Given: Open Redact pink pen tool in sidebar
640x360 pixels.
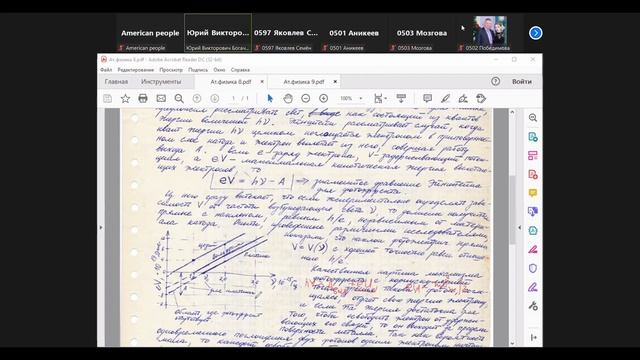Looking at the screenshot, I should pyautogui.click(x=533, y=249).
